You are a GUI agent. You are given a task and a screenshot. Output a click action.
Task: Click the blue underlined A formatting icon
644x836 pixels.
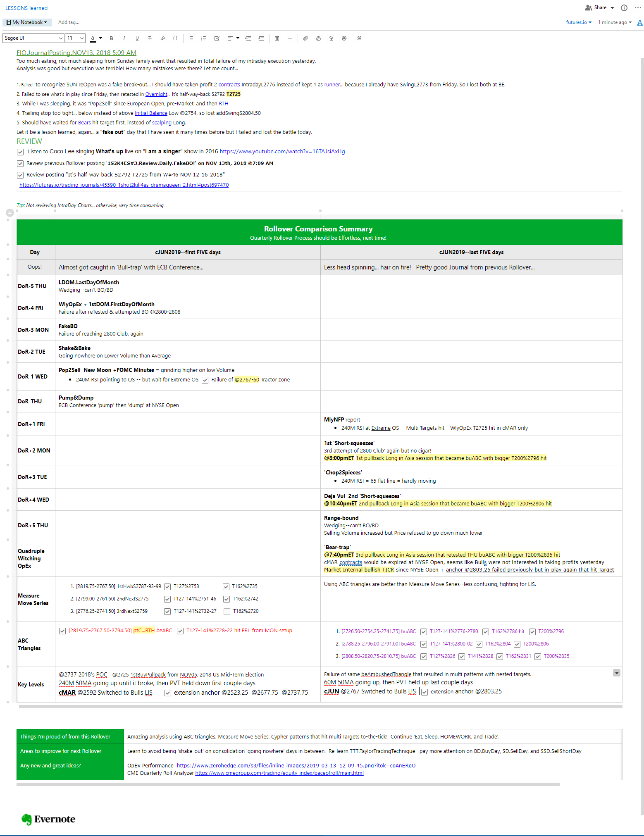[639, 23]
